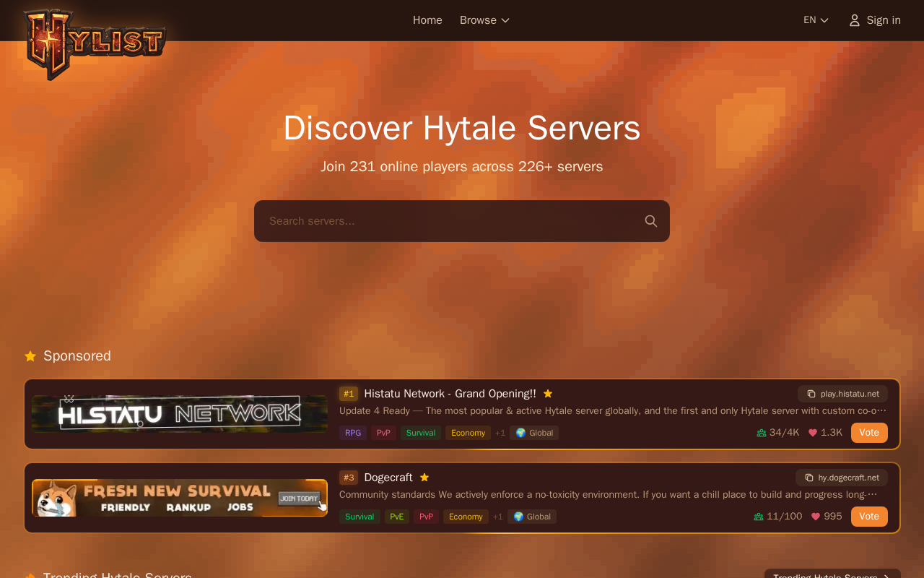Image resolution: width=924 pixels, height=578 pixels.
Task: Select the Survival tag on Histatu Network
Action: 421,433
